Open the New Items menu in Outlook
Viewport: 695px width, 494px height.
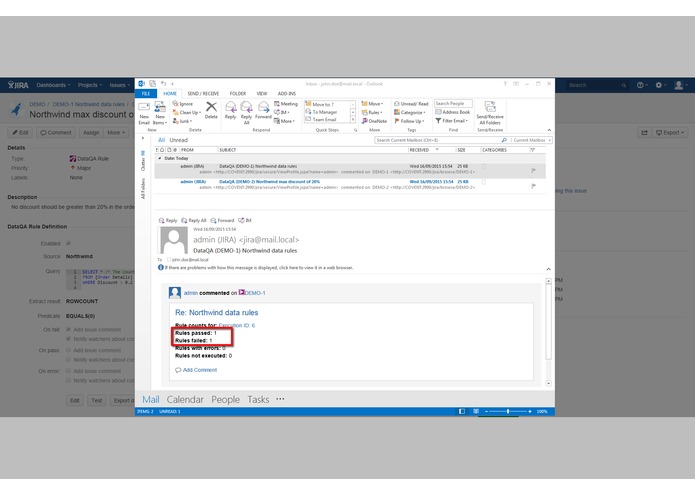(x=160, y=113)
